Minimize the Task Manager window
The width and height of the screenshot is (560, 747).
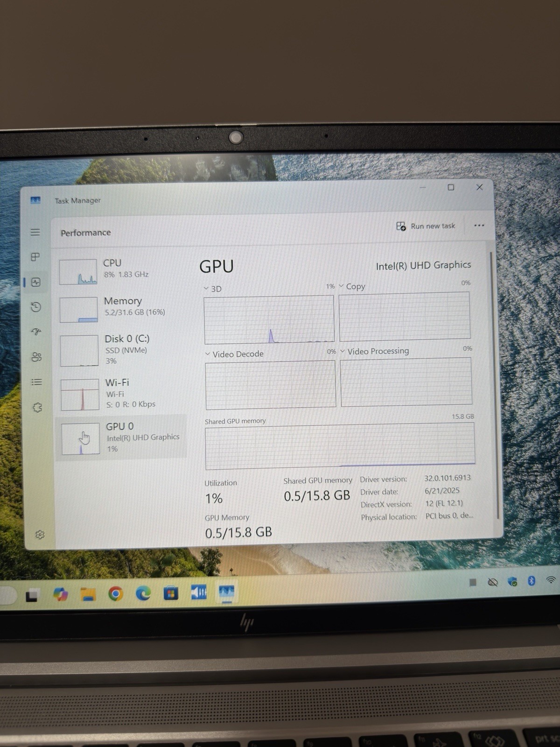pos(423,188)
